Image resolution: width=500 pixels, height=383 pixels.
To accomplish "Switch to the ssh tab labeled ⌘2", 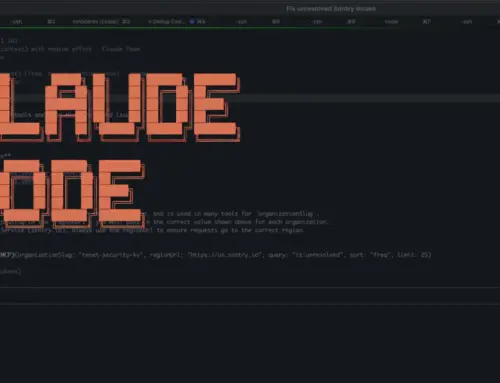I will point(32,22).
